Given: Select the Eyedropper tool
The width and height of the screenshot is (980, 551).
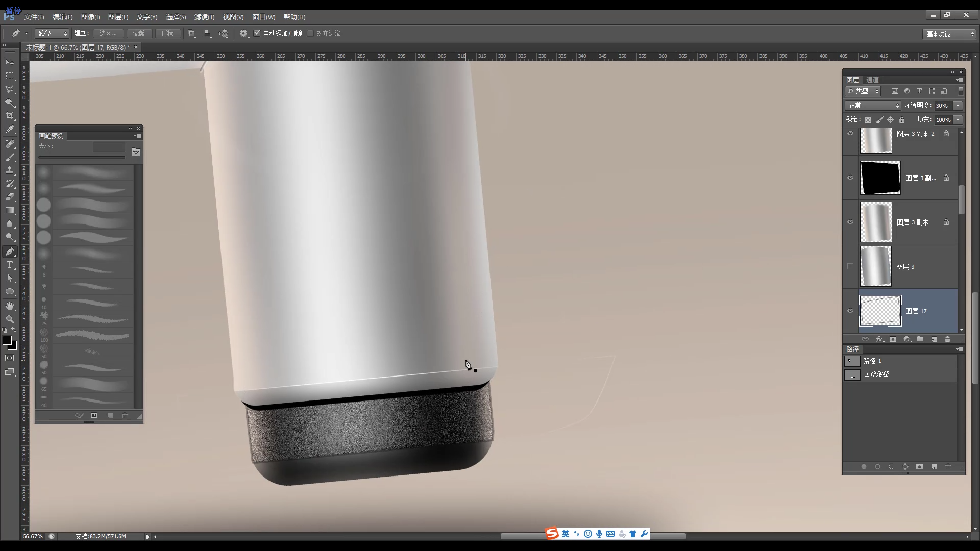Looking at the screenshot, I should tap(10, 130).
